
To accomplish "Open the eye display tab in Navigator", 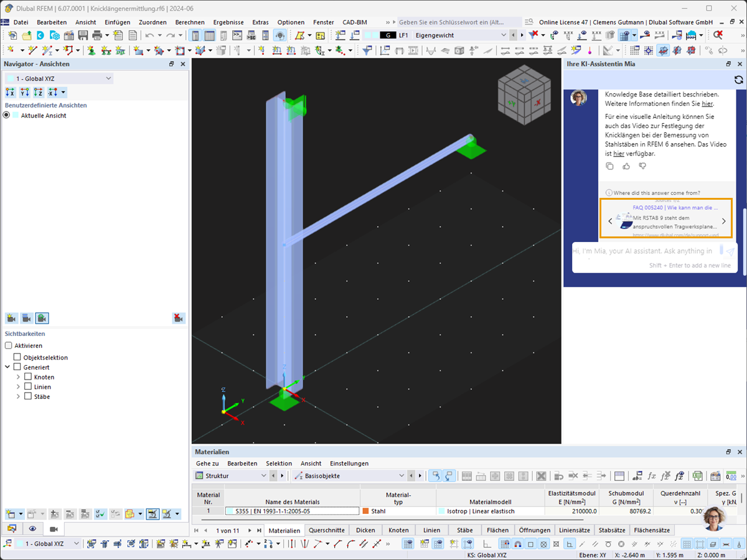I will coord(32,528).
